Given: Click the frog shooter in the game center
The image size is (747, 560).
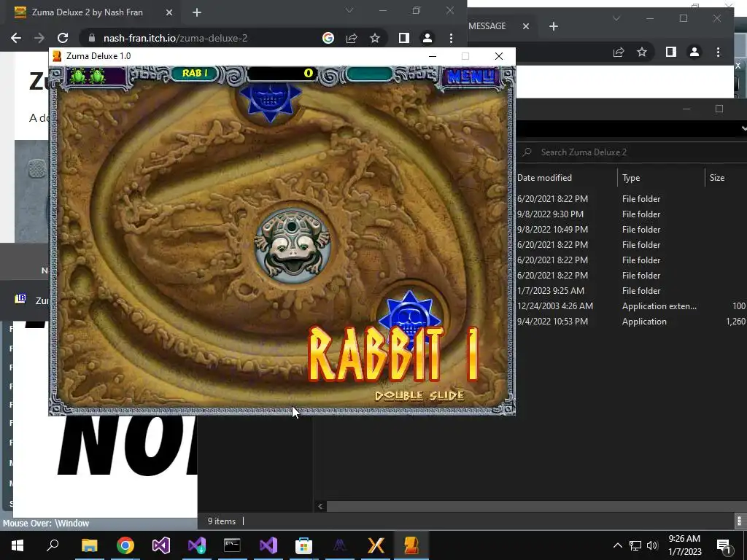Looking at the screenshot, I should 292,246.
